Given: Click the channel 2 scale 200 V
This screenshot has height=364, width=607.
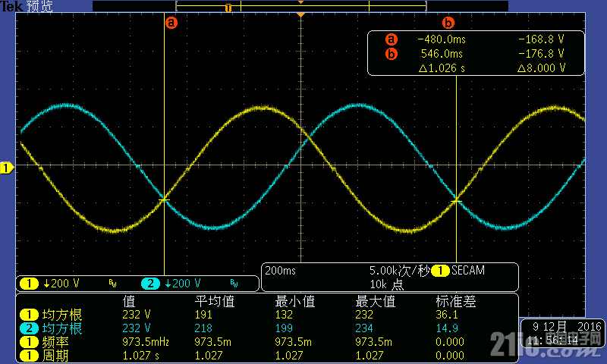Looking at the screenshot, I should 183,284.
